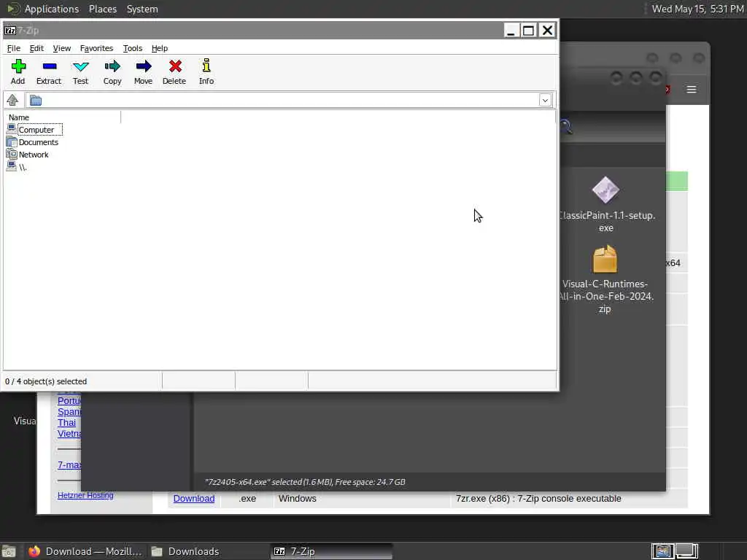Image resolution: width=747 pixels, height=560 pixels.
Task: Open the Hetzner Hosting link
Action: pos(85,495)
